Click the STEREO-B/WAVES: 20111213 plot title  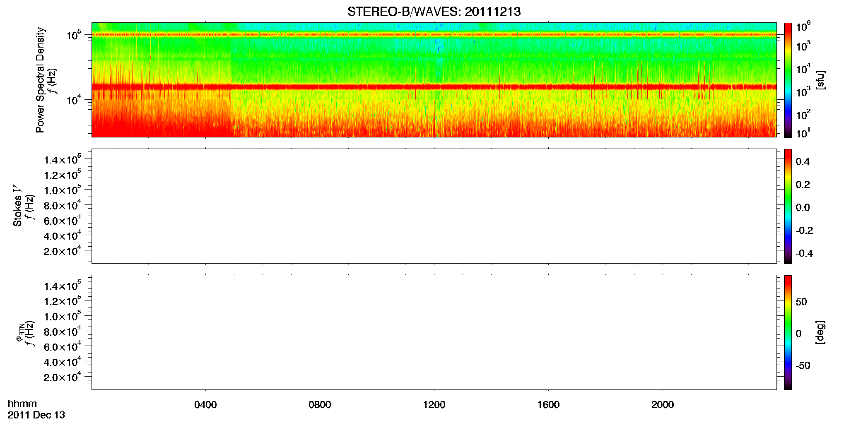[x=434, y=12]
